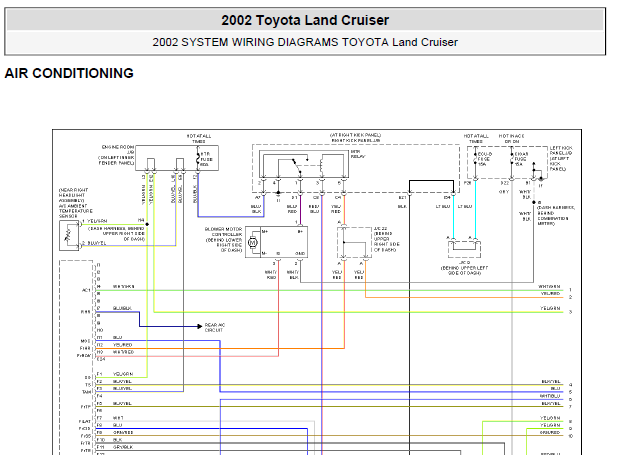617x455 pixels.
Task: Click GRN/RED label beside connector number 10
Action: pos(550,432)
